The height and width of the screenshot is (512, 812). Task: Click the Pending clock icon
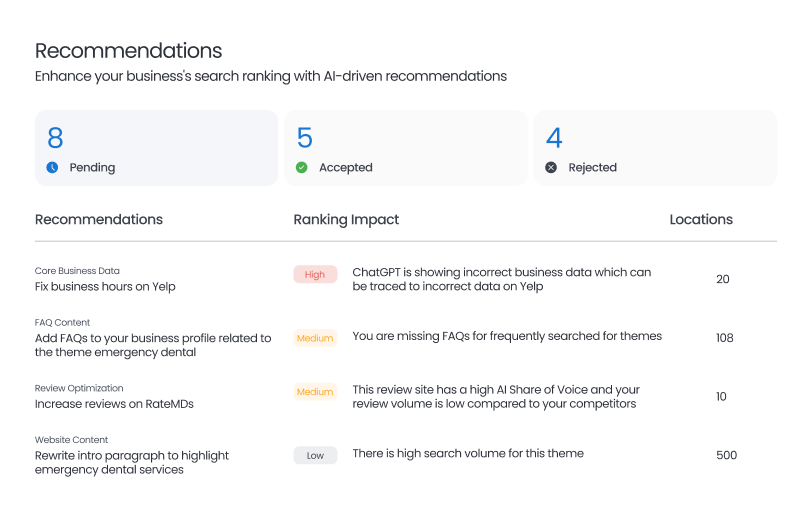point(52,168)
